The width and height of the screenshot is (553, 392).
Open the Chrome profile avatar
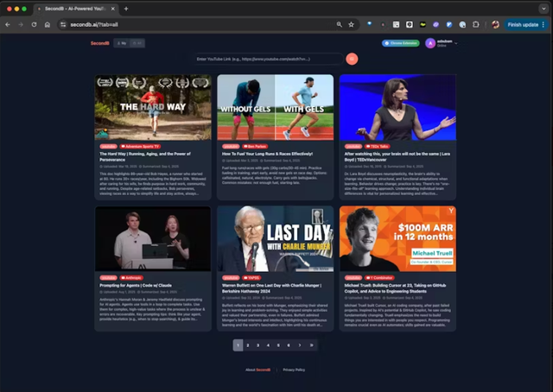(495, 25)
